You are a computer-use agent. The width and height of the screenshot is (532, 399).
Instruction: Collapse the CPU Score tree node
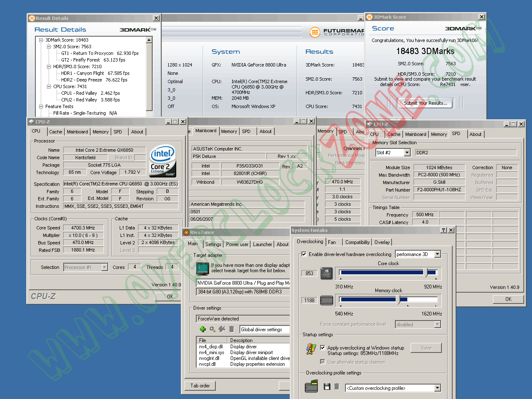coord(49,86)
